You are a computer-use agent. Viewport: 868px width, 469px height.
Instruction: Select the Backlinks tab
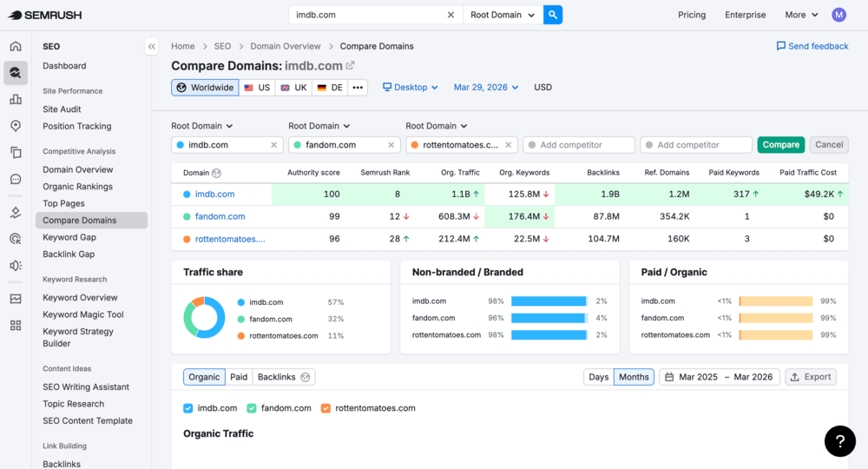pyautogui.click(x=284, y=377)
